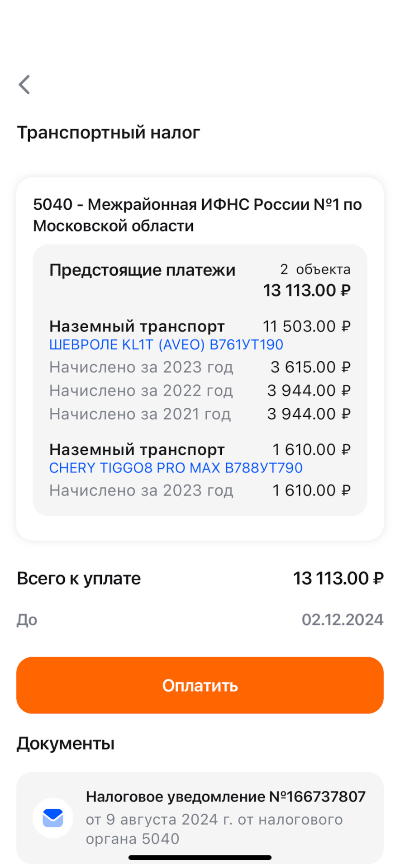Tap the home indicator bar
Viewport: 400px width, 868px height.
click(200, 857)
